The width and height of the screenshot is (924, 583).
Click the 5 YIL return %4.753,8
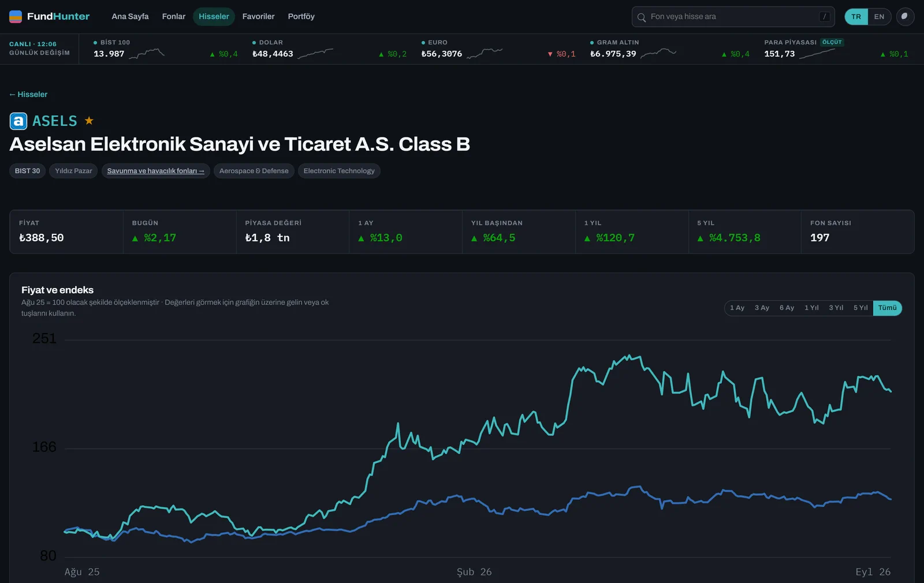click(x=729, y=238)
